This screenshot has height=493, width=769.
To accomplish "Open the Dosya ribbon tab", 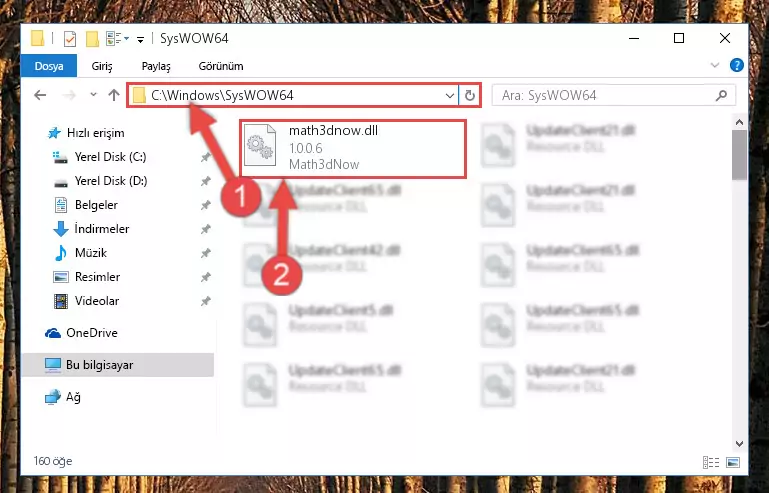I will (49, 66).
